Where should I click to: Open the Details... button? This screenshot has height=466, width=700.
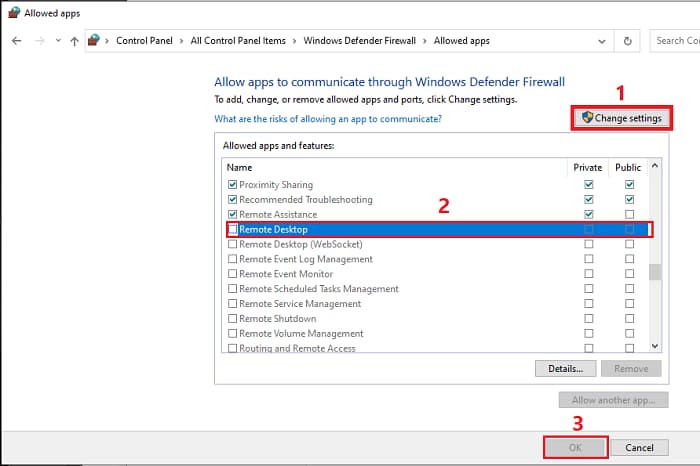pos(565,369)
